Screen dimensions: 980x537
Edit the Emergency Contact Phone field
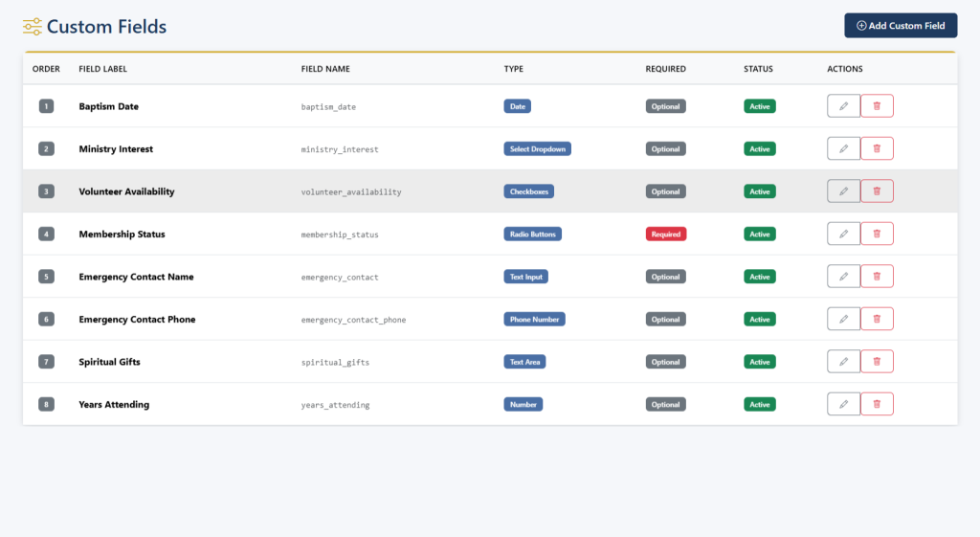pyautogui.click(x=843, y=320)
